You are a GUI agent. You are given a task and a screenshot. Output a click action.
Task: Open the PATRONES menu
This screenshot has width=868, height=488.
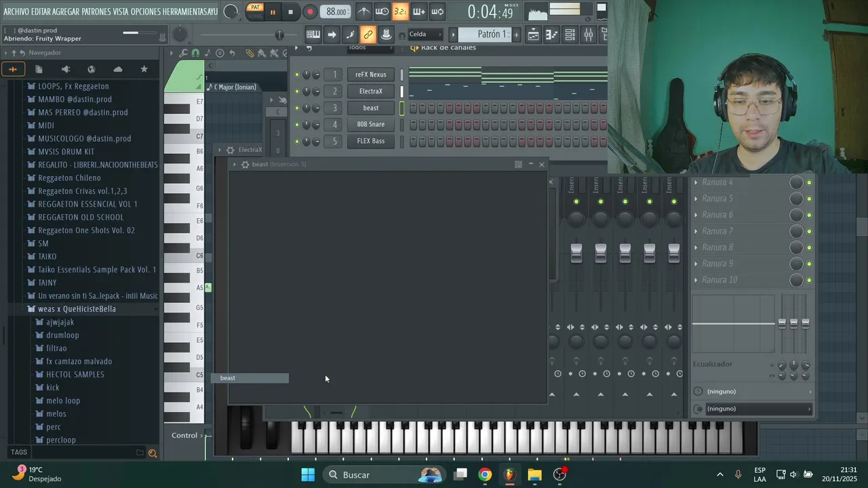96,12
